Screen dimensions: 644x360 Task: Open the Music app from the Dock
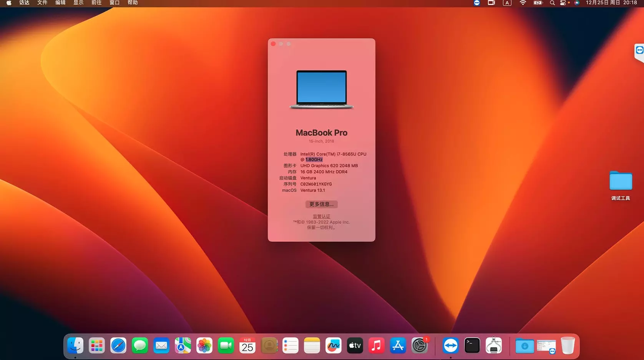[376, 345]
